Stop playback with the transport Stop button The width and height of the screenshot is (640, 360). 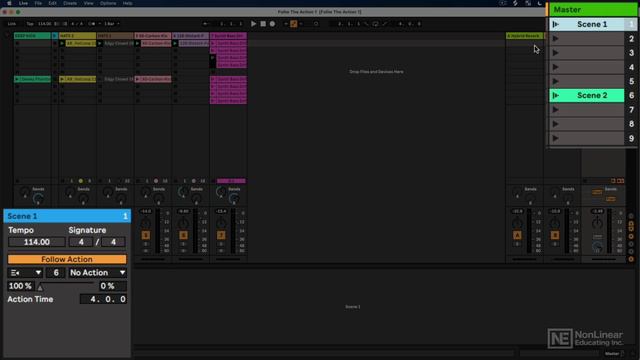click(263, 24)
